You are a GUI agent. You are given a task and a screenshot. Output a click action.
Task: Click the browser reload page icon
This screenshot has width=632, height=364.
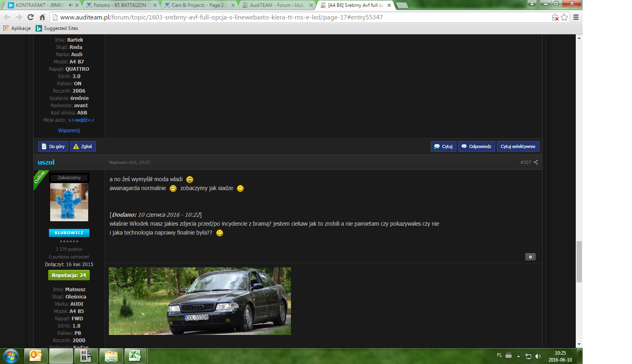coord(30,17)
